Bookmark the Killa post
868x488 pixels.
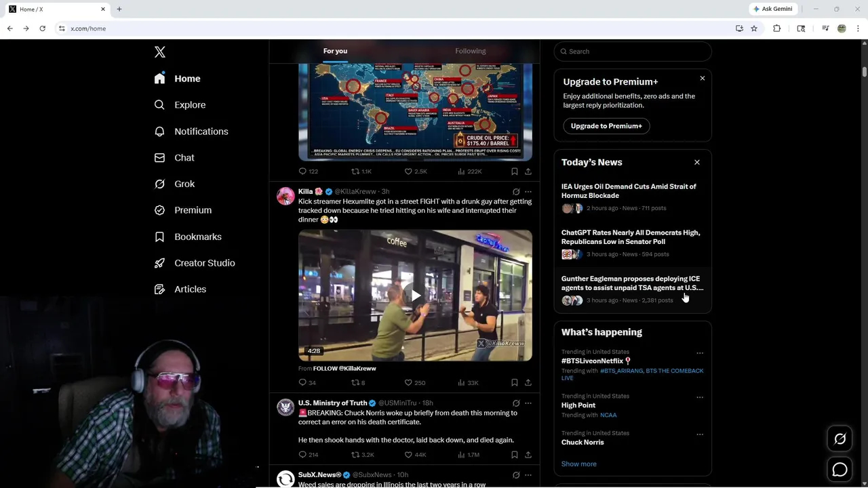(x=515, y=382)
